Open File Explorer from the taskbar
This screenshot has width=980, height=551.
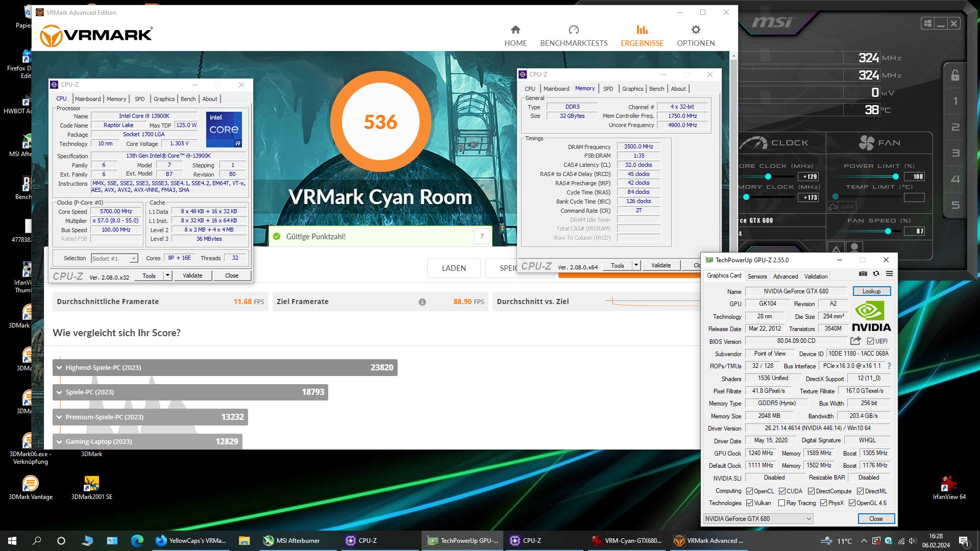click(244, 541)
